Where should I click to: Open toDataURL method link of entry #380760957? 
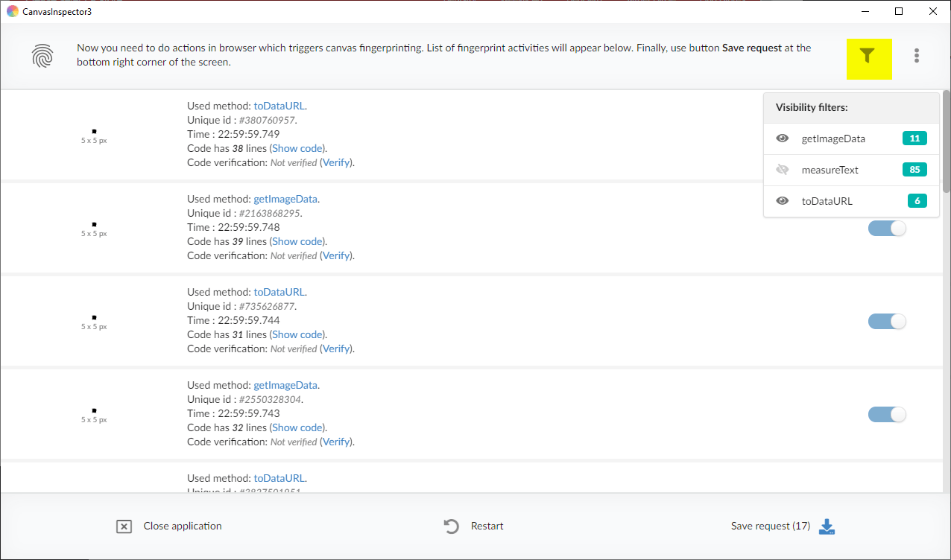279,106
